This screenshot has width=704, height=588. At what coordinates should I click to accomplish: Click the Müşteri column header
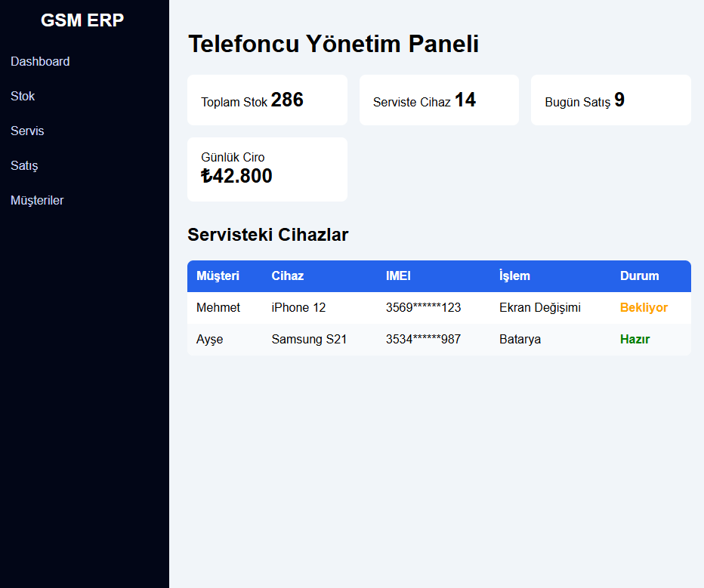[218, 276]
